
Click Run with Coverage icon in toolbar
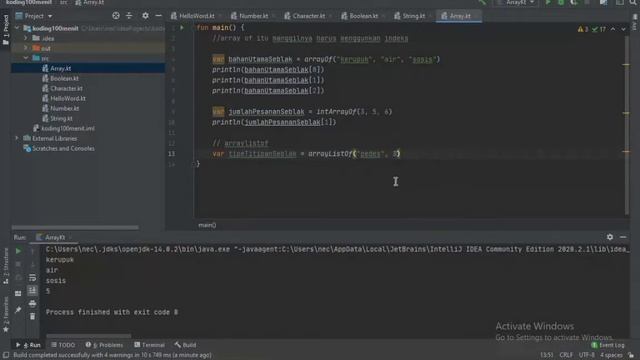coord(574,2)
